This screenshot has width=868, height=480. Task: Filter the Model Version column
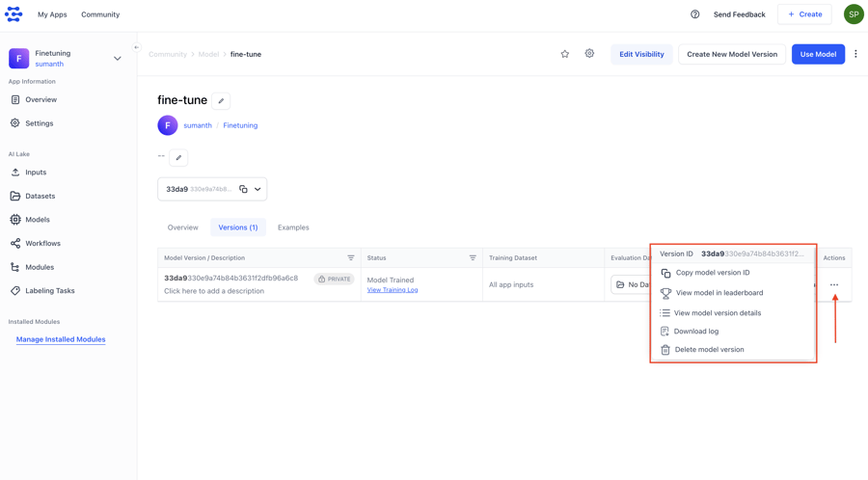pyautogui.click(x=351, y=258)
